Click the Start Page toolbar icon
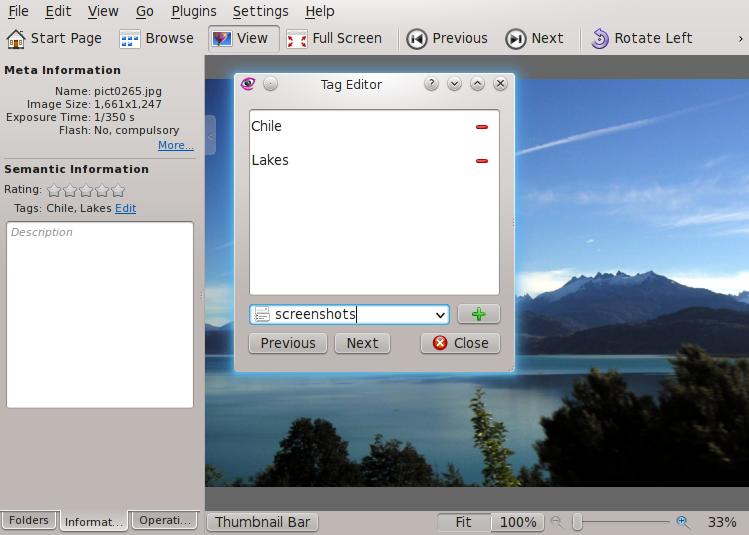 [17, 39]
